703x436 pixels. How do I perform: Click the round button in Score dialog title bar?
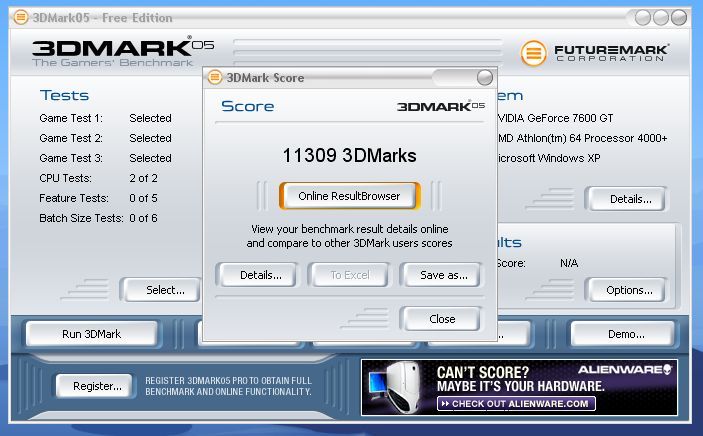pyautogui.click(x=484, y=78)
